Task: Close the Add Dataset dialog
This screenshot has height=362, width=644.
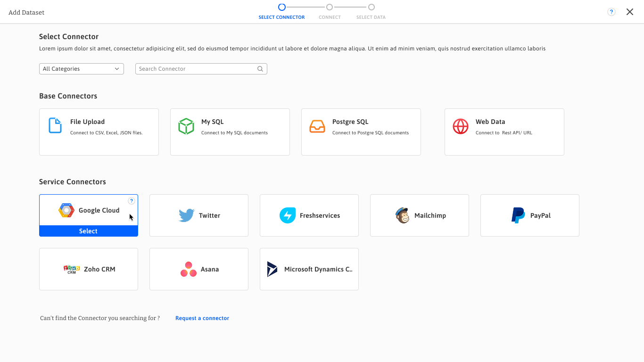Action: click(630, 12)
